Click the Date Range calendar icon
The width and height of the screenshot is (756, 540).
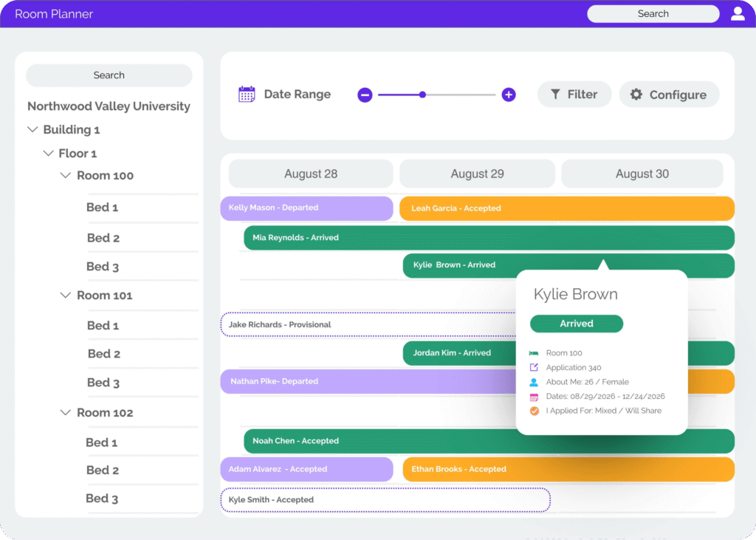(247, 94)
